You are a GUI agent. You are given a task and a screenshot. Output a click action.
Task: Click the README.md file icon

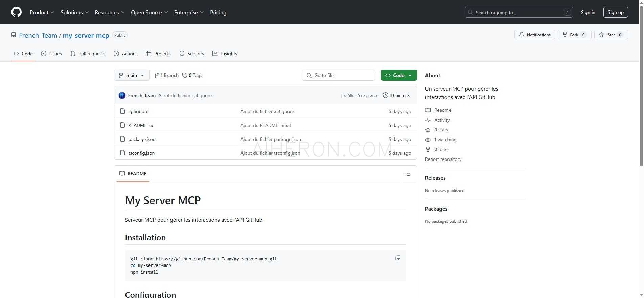click(x=122, y=125)
